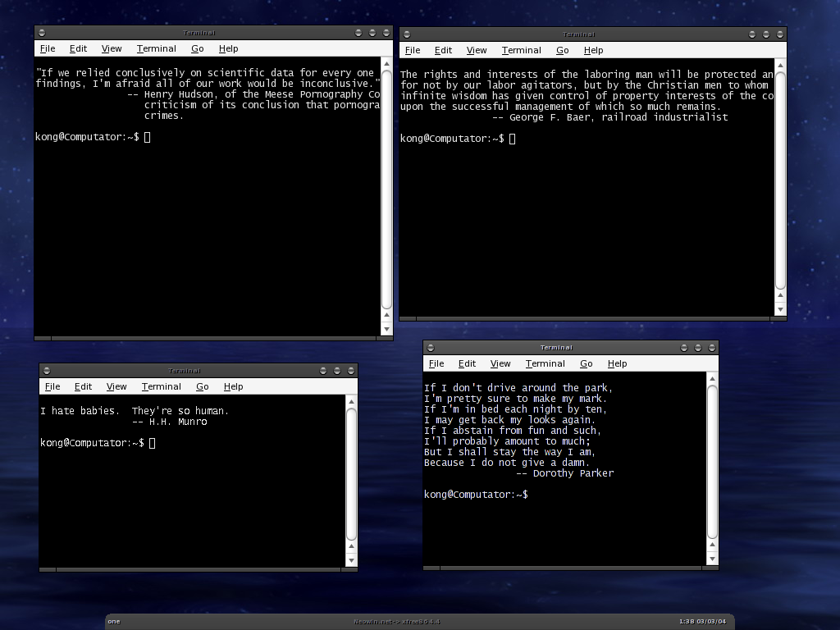Click the "-- Dorothy Parker" attribution line

point(565,473)
